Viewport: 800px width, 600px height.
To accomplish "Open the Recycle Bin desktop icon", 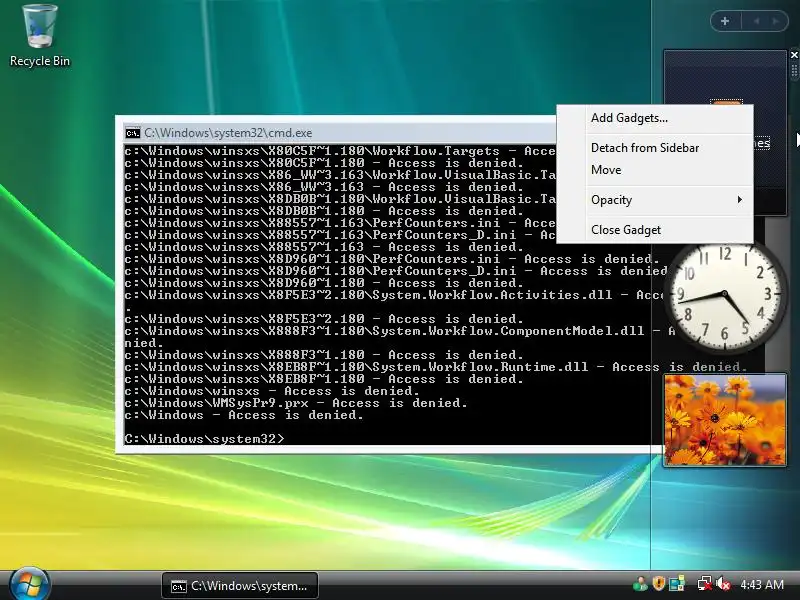I will (40, 36).
